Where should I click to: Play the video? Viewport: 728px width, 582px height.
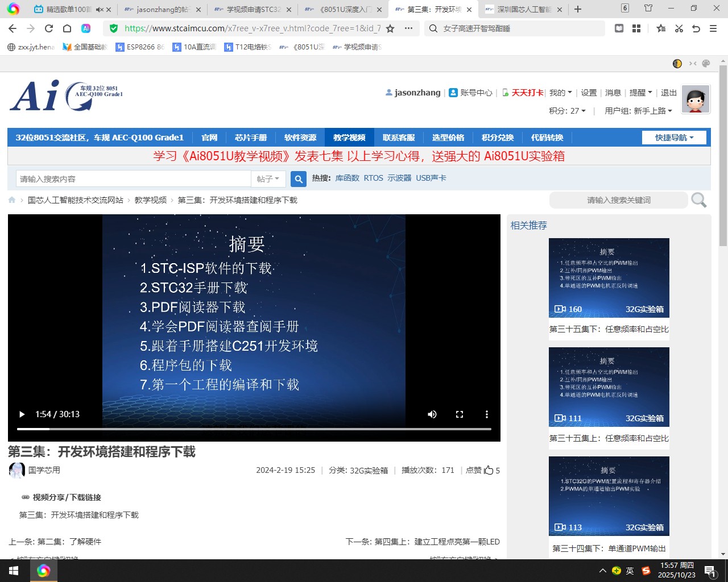[22, 414]
